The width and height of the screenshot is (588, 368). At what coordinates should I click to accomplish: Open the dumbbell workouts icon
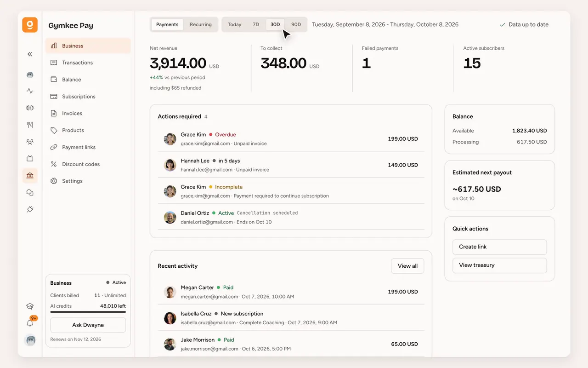coord(30,108)
